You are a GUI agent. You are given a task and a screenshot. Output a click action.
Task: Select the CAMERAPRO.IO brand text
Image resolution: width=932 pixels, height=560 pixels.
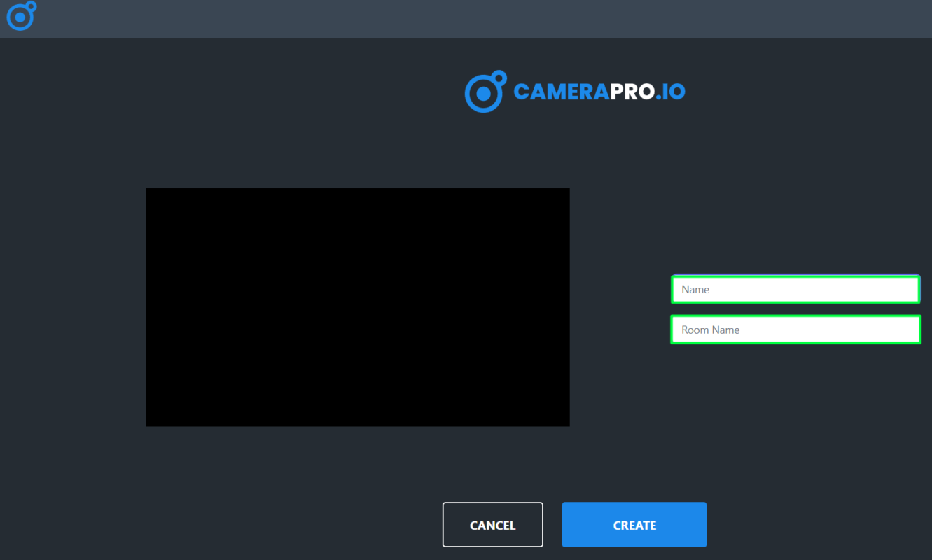[599, 92]
